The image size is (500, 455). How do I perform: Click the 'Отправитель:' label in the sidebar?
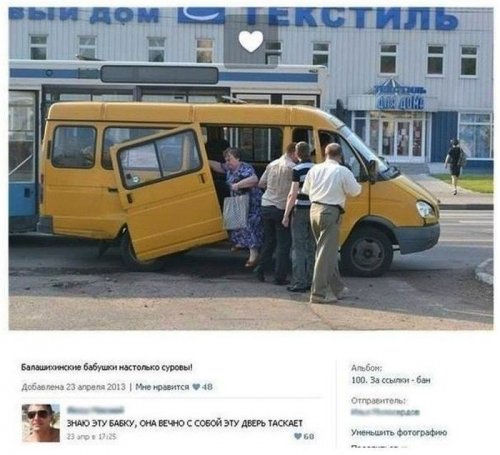tap(378, 401)
